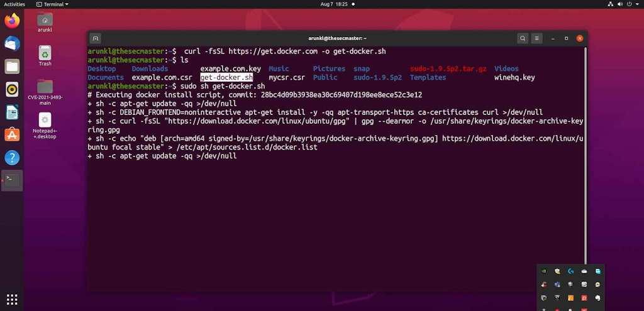Screen dimensions: 644x311
Task: Open the Terminal hamburger menu
Action: [x=537, y=38]
